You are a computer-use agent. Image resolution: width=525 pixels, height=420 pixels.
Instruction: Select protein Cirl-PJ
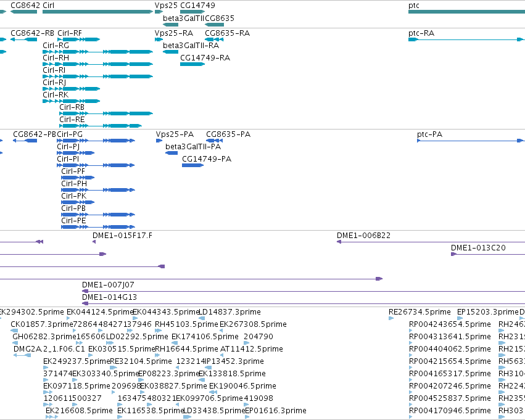(x=68, y=147)
